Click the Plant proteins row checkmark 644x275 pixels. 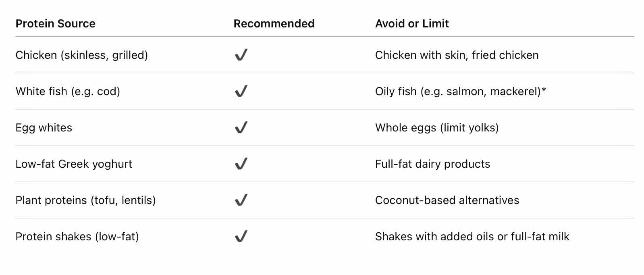tap(241, 200)
